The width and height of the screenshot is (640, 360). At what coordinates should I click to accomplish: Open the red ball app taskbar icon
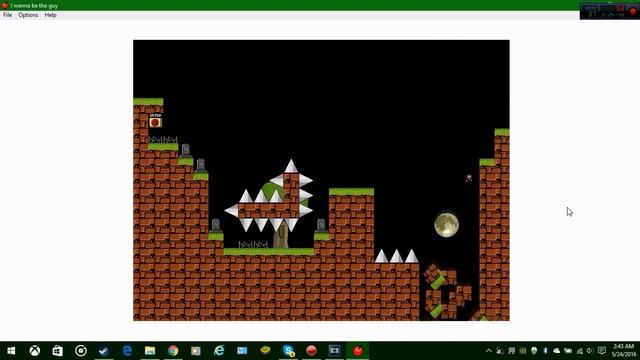[311, 351]
